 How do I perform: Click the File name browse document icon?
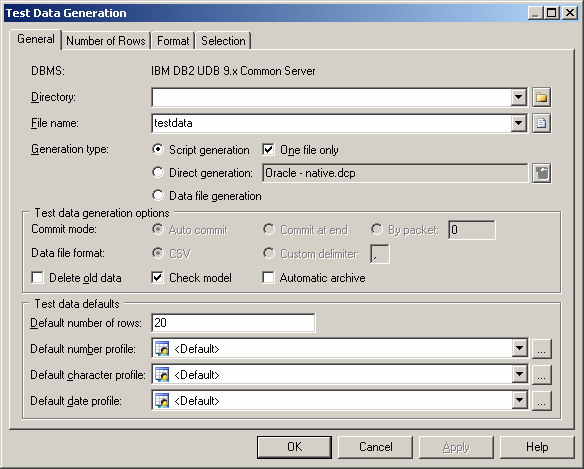(542, 123)
